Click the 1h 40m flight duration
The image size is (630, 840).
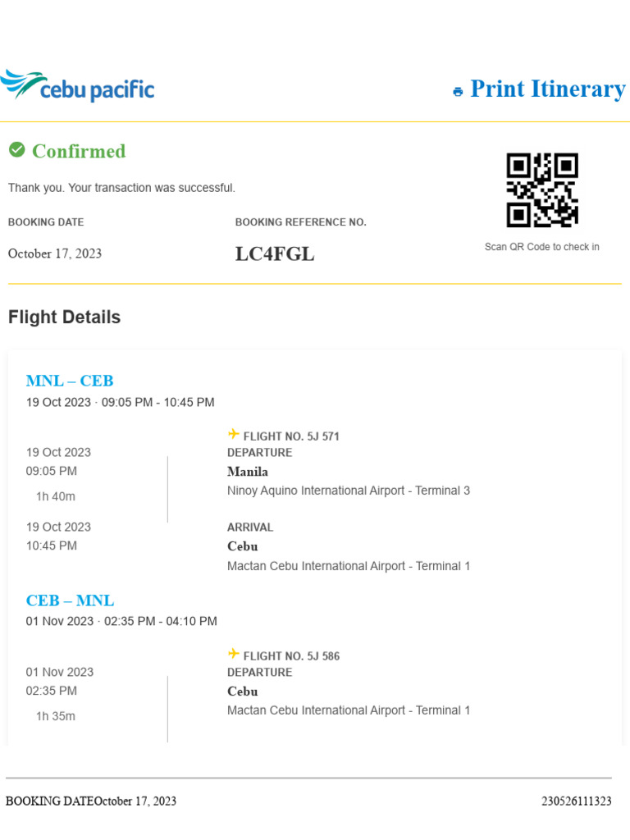[56, 496]
